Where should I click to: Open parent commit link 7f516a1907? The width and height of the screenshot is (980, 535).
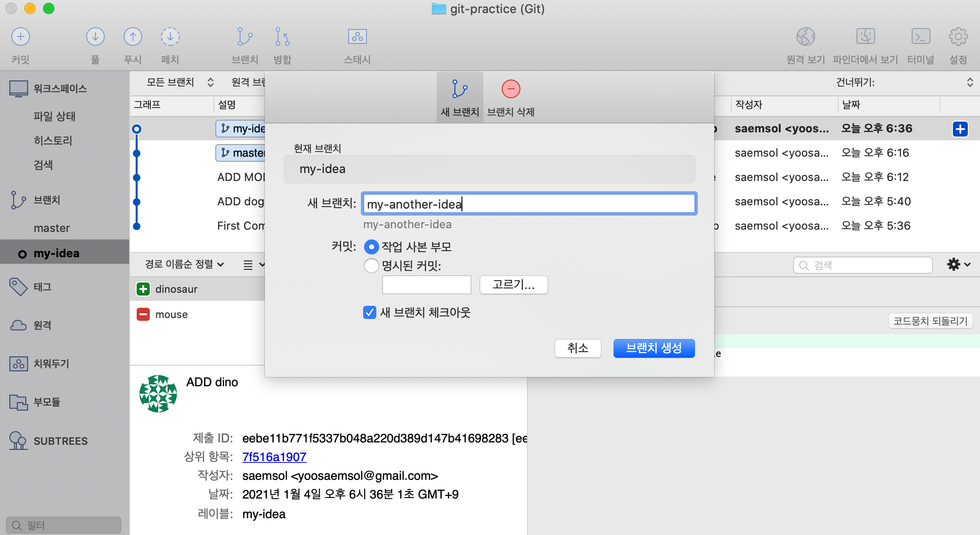(x=274, y=457)
